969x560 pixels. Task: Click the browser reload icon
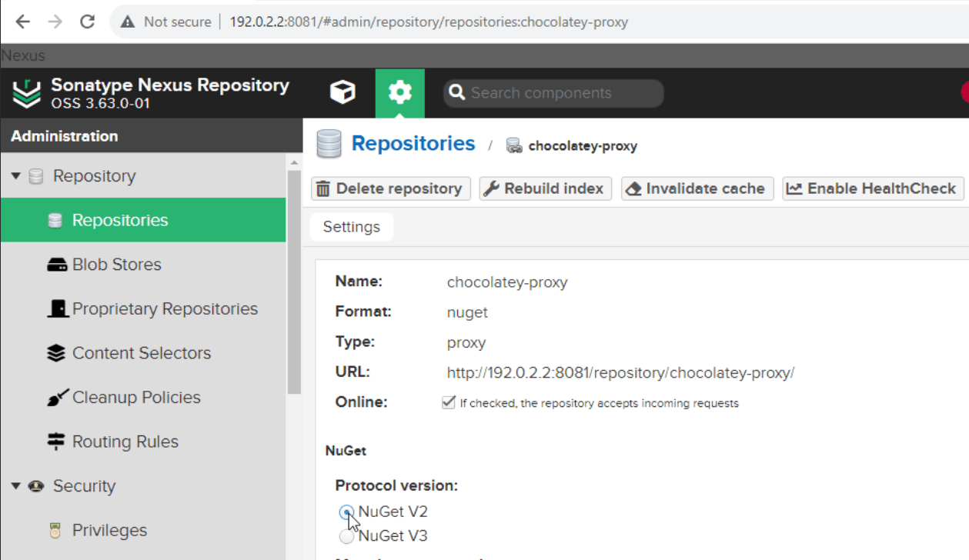pyautogui.click(x=88, y=22)
